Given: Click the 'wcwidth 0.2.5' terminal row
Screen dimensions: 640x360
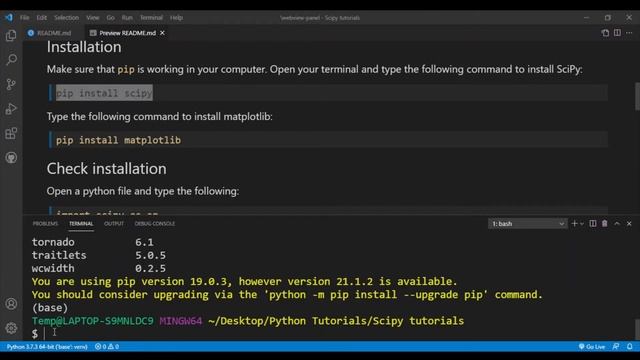Looking at the screenshot, I should pyautogui.click(x=99, y=268).
